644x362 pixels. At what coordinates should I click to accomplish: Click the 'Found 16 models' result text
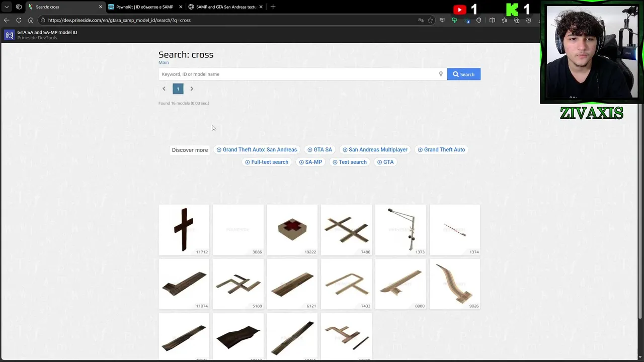click(x=184, y=103)
